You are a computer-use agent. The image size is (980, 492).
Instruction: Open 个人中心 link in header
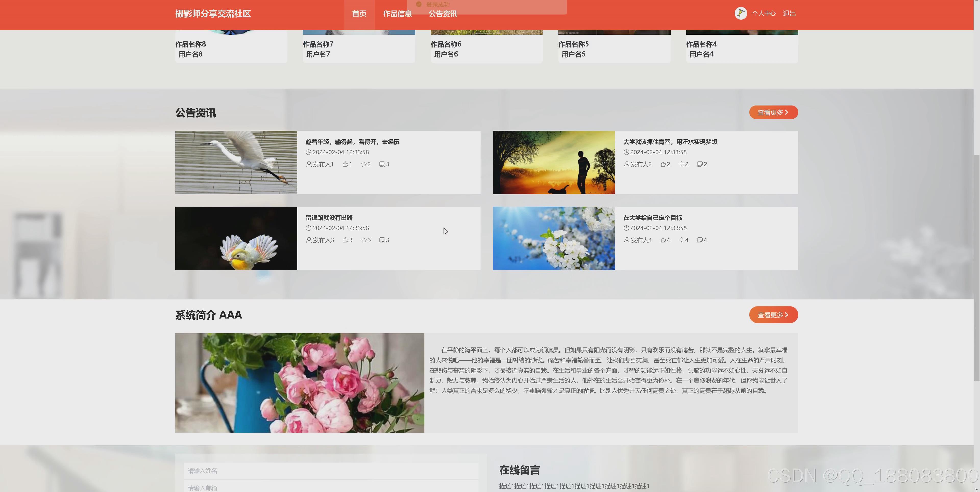point(764,14)
